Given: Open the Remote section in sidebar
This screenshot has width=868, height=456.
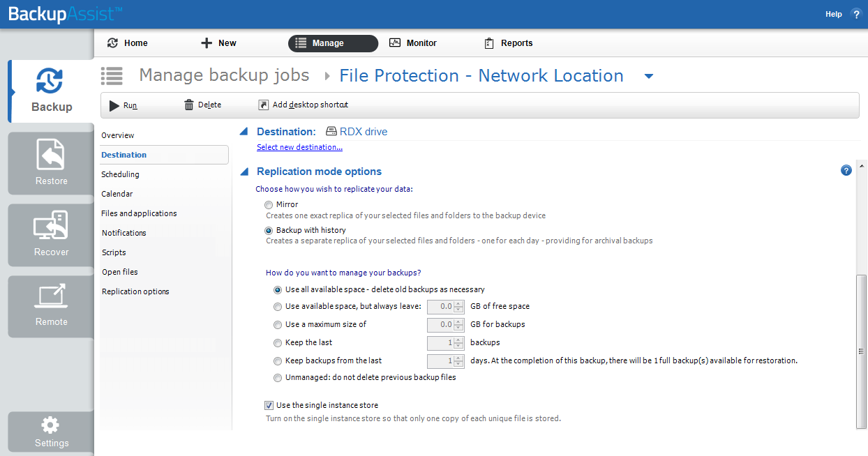Looking at the screenshot, I should (51, 306).
